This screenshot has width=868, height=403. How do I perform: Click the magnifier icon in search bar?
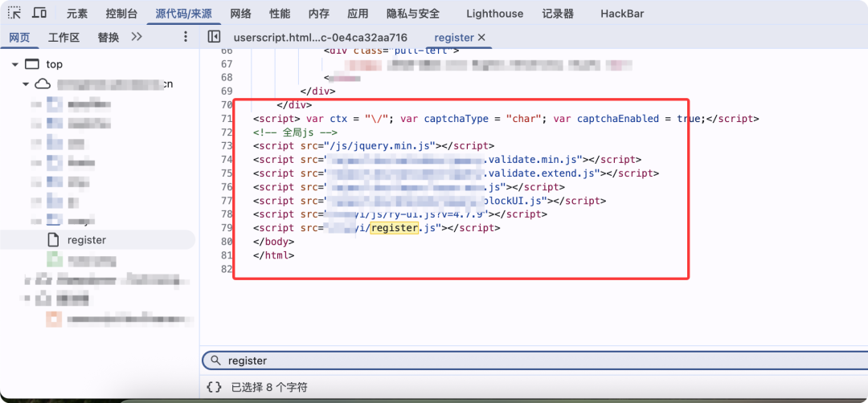(x=215, y=360)
